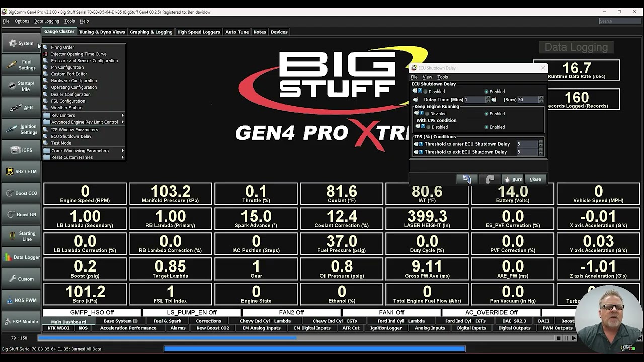
Task: Adjust Delay Time Mins stepper arrows
Action: pyautogui.click(x=488, y=100)
